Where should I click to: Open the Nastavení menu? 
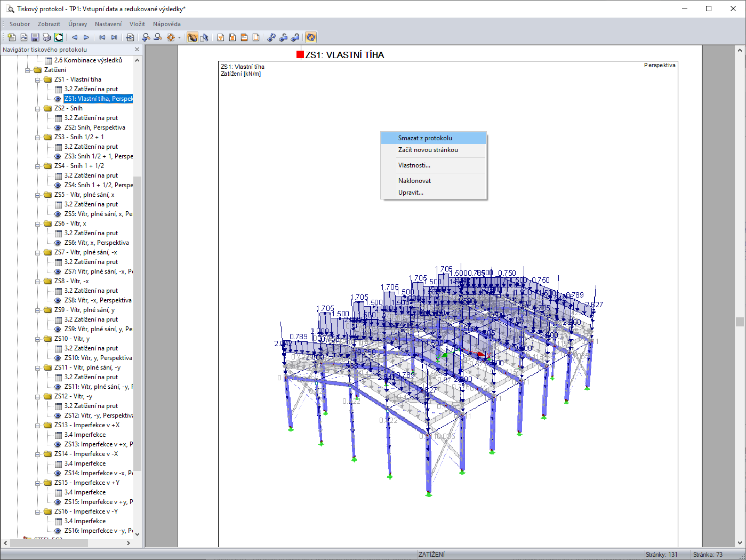coord(108,24)
